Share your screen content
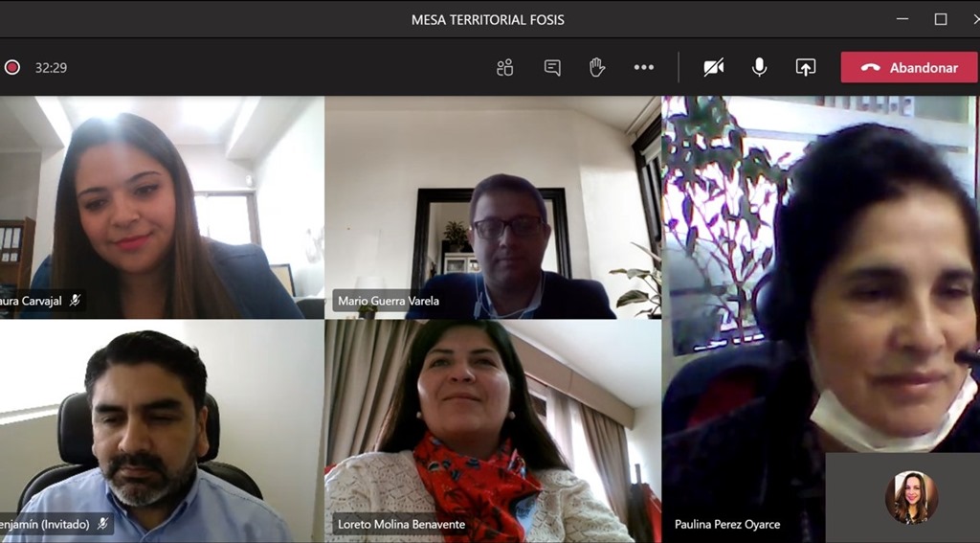This screenshot has width=980, height=543. pos(806,68)
